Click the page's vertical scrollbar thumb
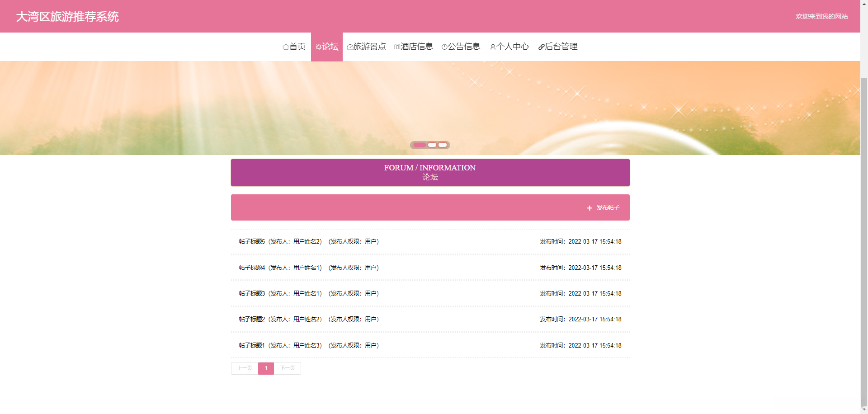The height and width of the screenshot is (414, 868). (x=864, y=242)
